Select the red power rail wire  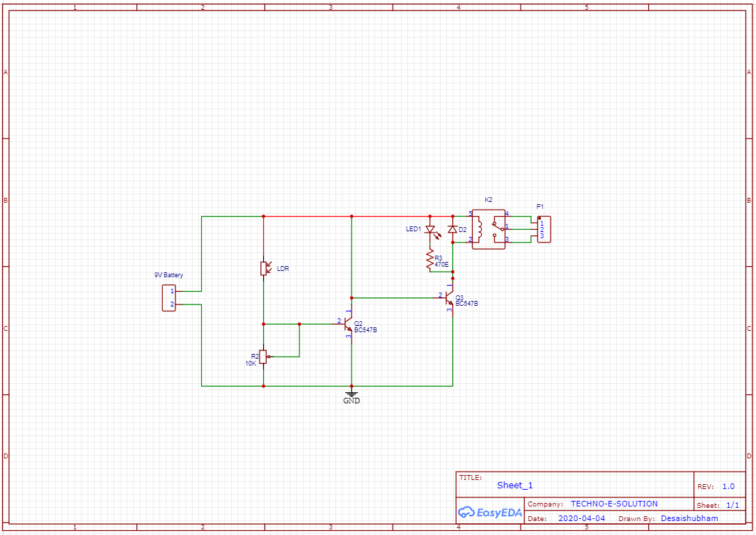[313, 216]
